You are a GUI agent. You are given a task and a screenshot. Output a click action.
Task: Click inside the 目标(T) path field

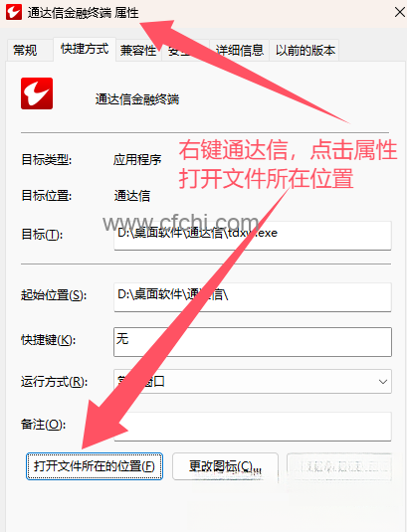pyautogui.click(x=253, y=236)
